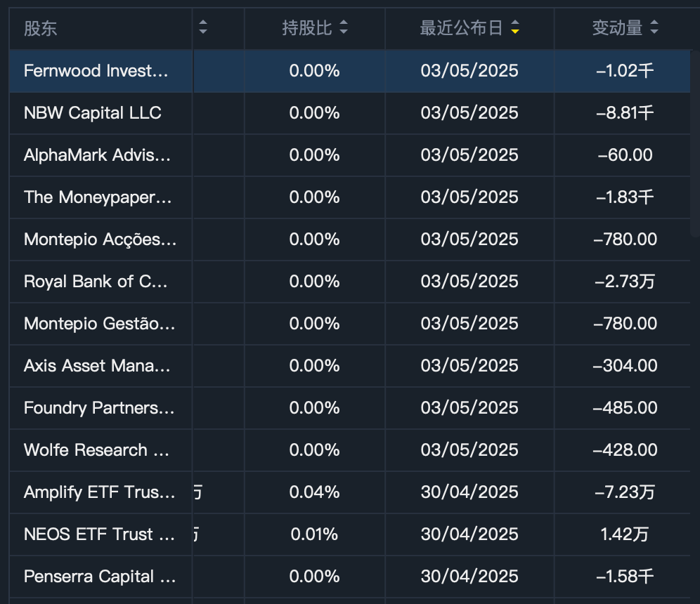Click the -2.73万 change value
The image size is (700, 604).
tap(625, 282)
